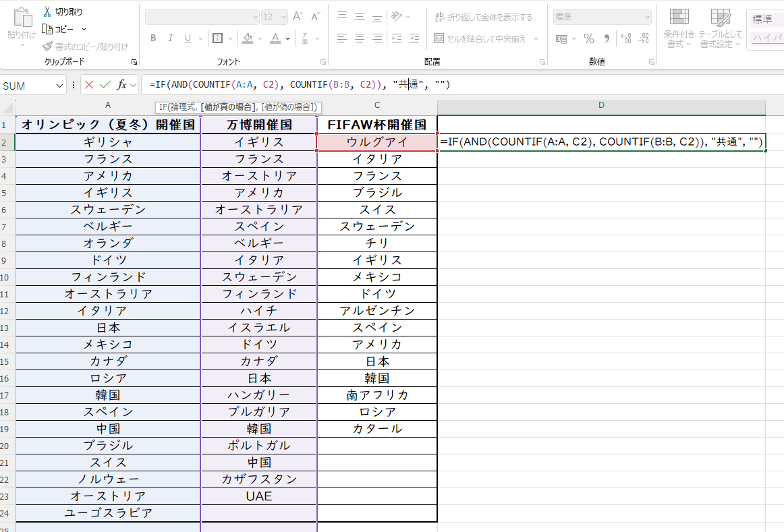Open the Font Color dropdown arrow
The height and width of the screenshot is (532, 784).
click(x=288, y=38)
